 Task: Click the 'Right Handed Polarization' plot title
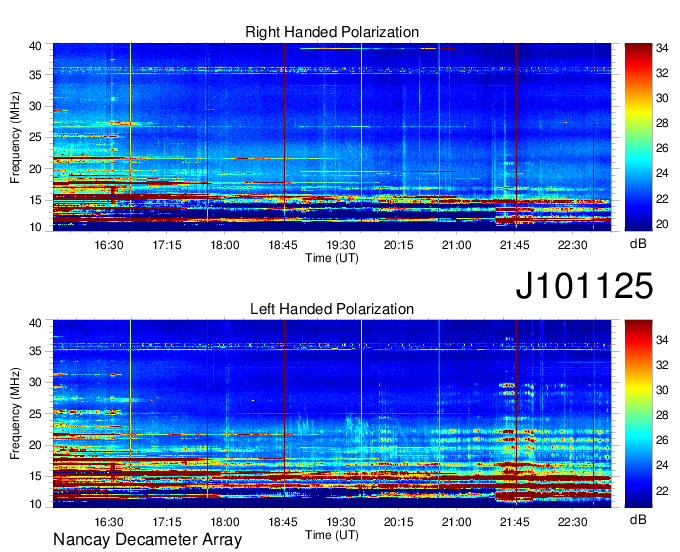pos(332,32)
